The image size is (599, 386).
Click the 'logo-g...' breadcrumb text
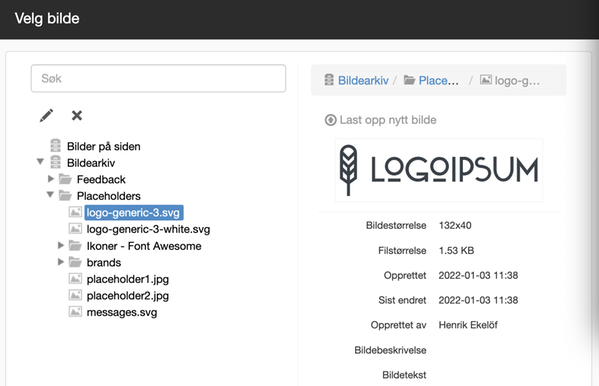(x=517, y=81)
